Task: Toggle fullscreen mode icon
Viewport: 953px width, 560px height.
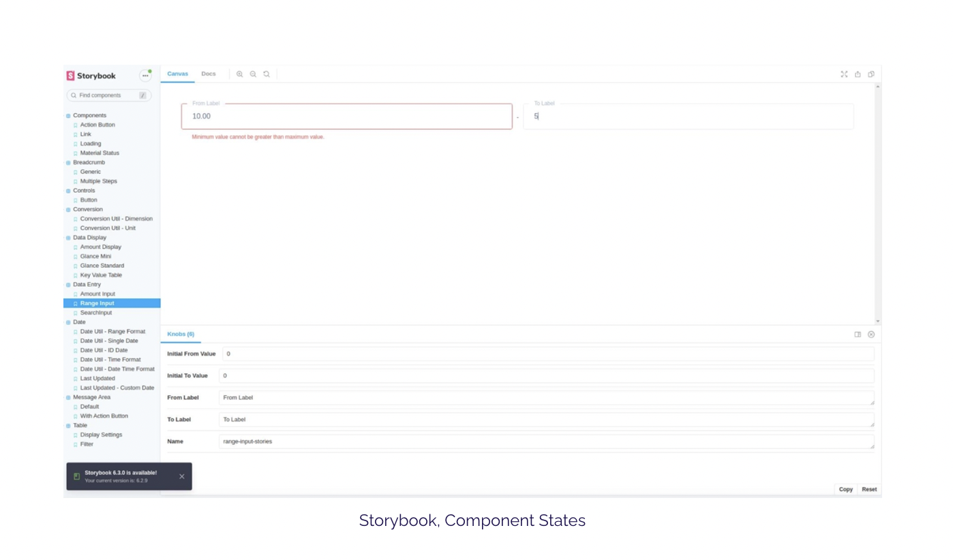Action: tap(844, 74)
